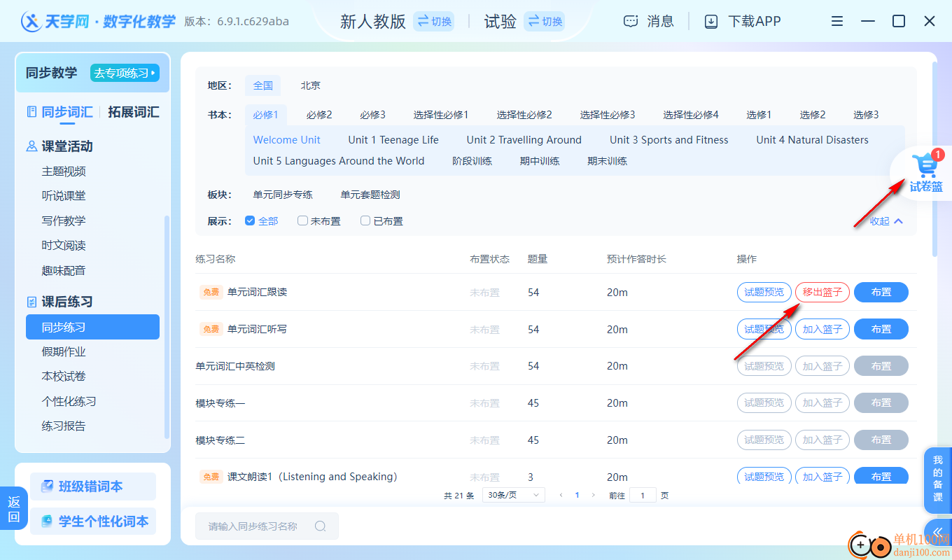Check the 已布置 checkbox

(365, 220)
